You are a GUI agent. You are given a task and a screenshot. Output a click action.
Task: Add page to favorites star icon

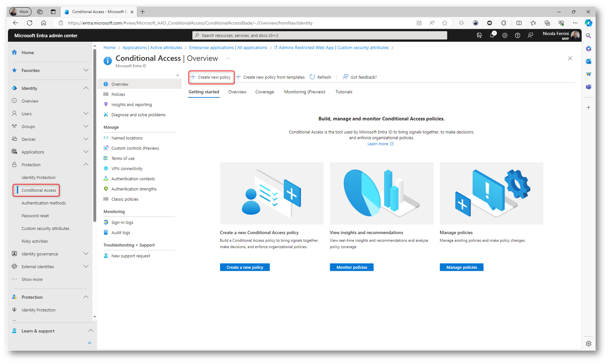(445, 23)
